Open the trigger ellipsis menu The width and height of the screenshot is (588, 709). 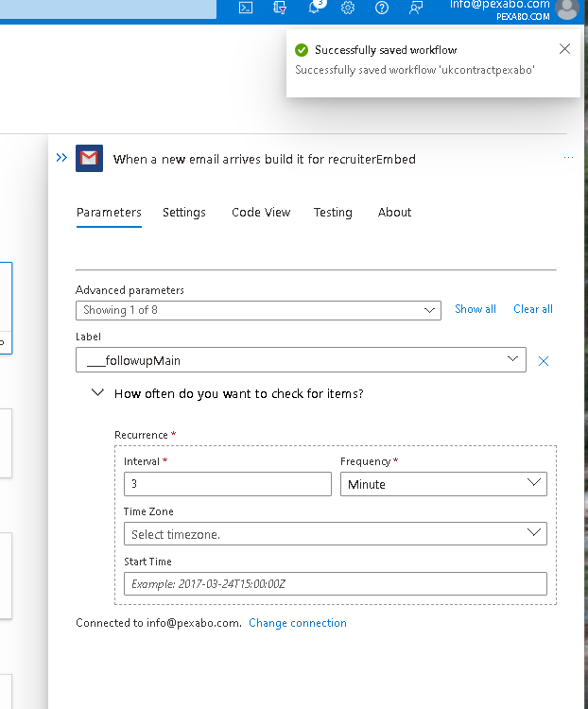click(x=568, y=157)
